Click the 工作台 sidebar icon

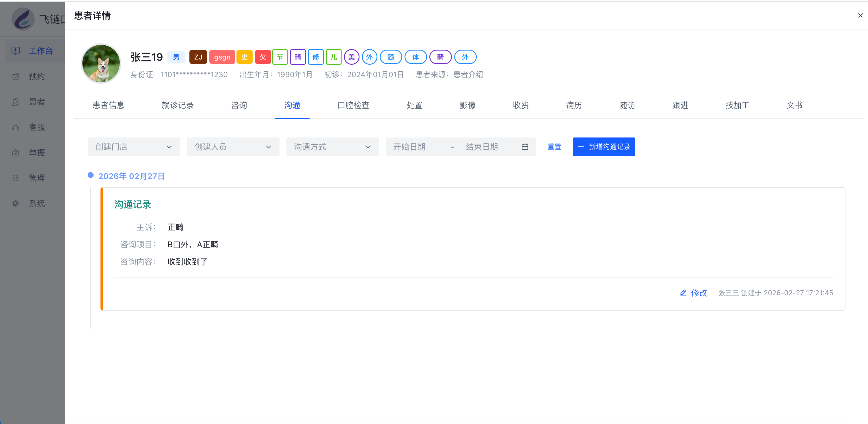[16, 51]
